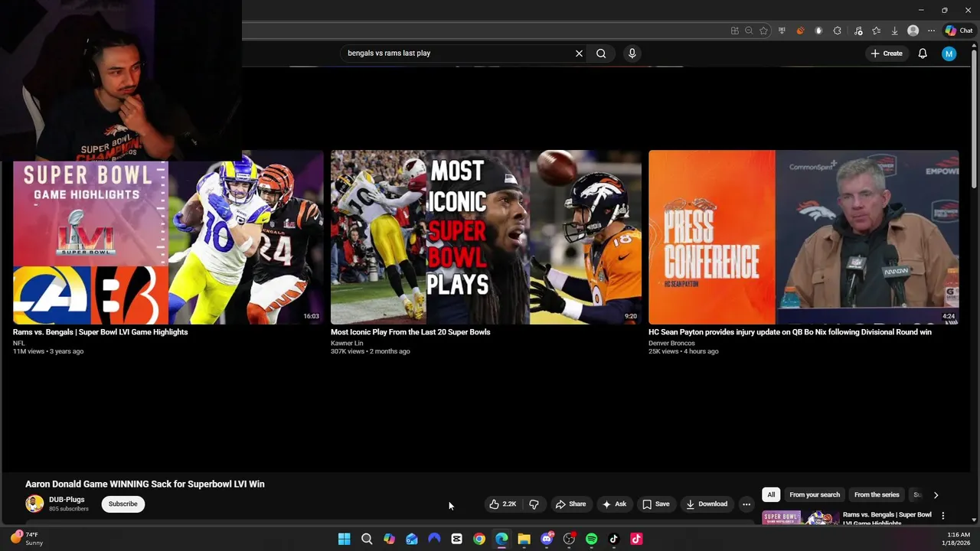Image resolution: width=980 pixels, height=551 pixels.
Task: Open OBS Studio from the taskbar
Action: (569, 539)
